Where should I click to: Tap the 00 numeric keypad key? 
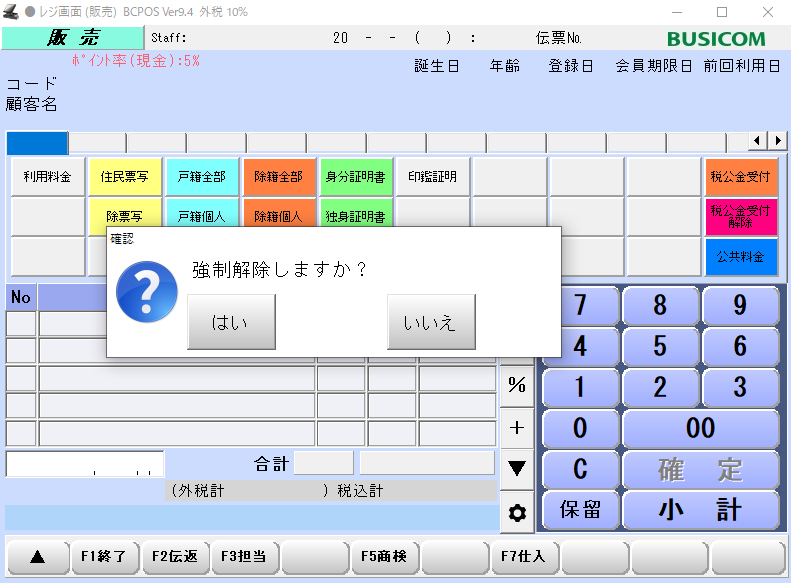pos(700,428)
